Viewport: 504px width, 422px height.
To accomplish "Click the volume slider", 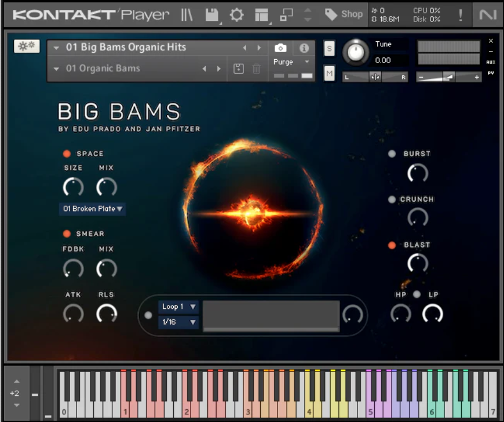I will (449, 77).
